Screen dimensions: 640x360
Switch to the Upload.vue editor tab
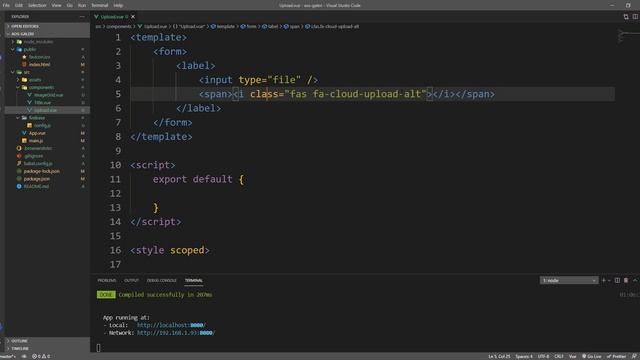coord(112,17)
